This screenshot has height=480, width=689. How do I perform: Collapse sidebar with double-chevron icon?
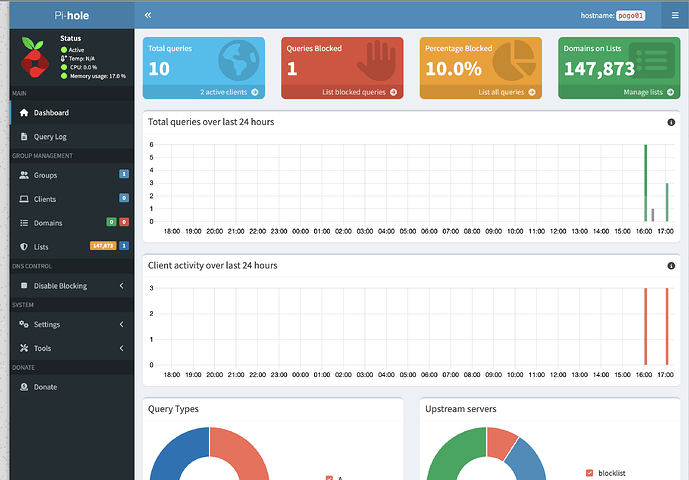point(148,15)
